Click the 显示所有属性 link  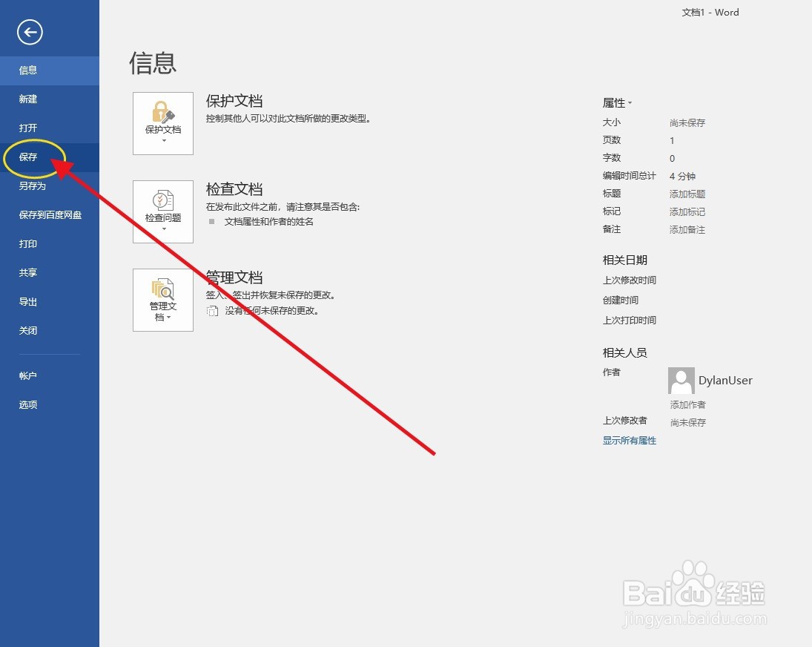(x=629, y=440)
